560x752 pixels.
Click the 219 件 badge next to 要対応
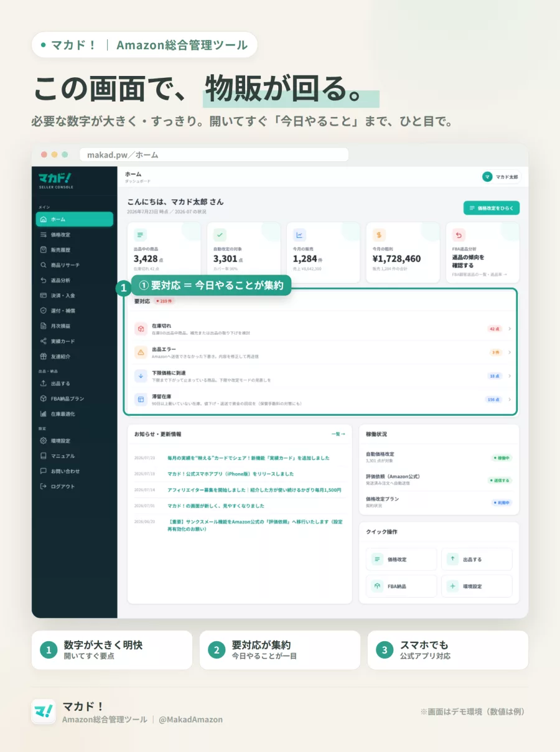click(164, 301)
